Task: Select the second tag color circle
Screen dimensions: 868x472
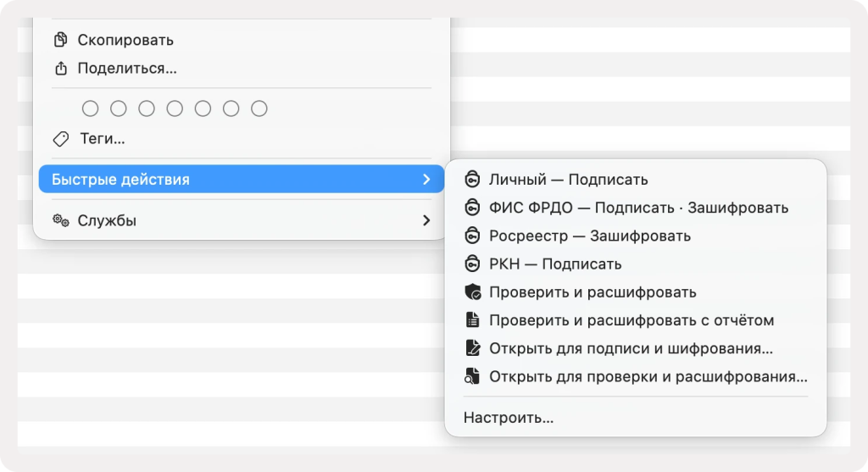Action: tap(119, 108)
